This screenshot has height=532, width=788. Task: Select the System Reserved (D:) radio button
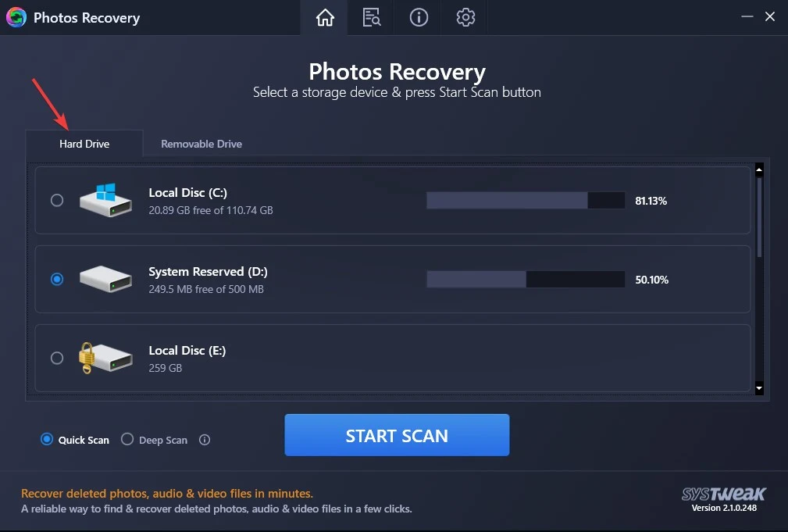click(x=57, y=279)
